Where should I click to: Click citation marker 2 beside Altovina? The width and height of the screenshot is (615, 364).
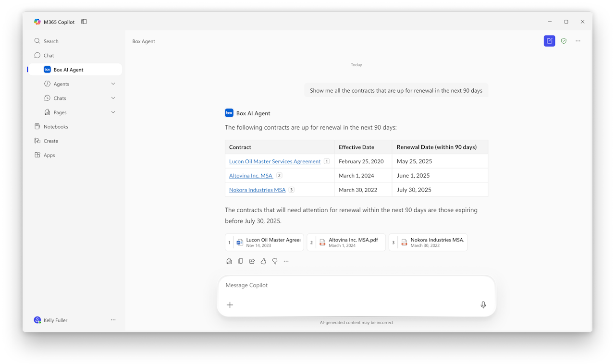click(279, 176)
